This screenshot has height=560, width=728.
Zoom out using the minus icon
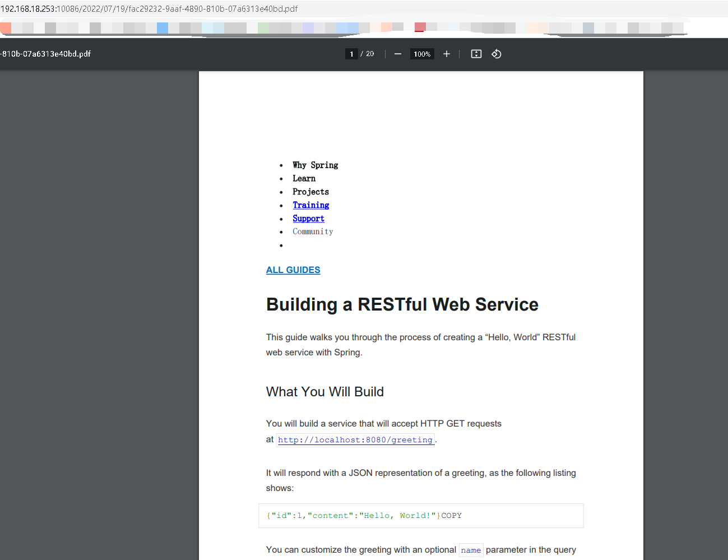tap(398, 54)
